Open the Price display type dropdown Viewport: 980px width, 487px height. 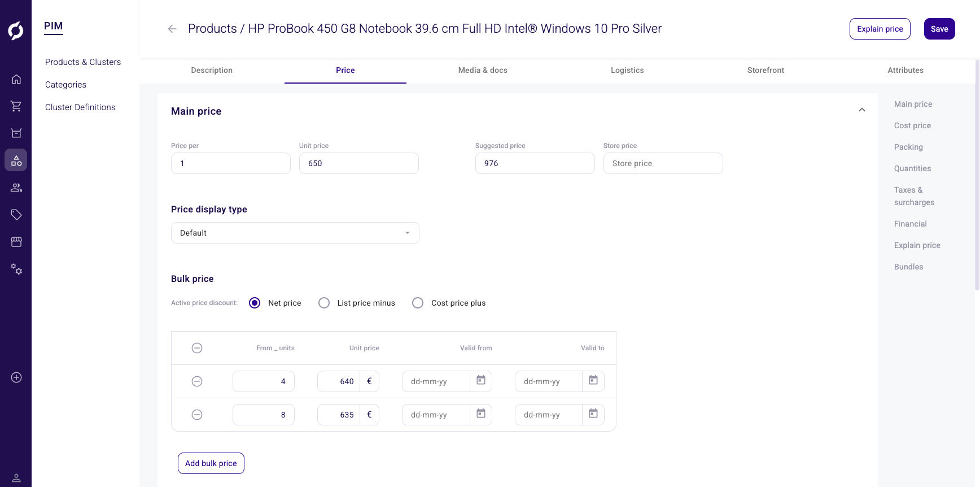[x=295, y=233]
